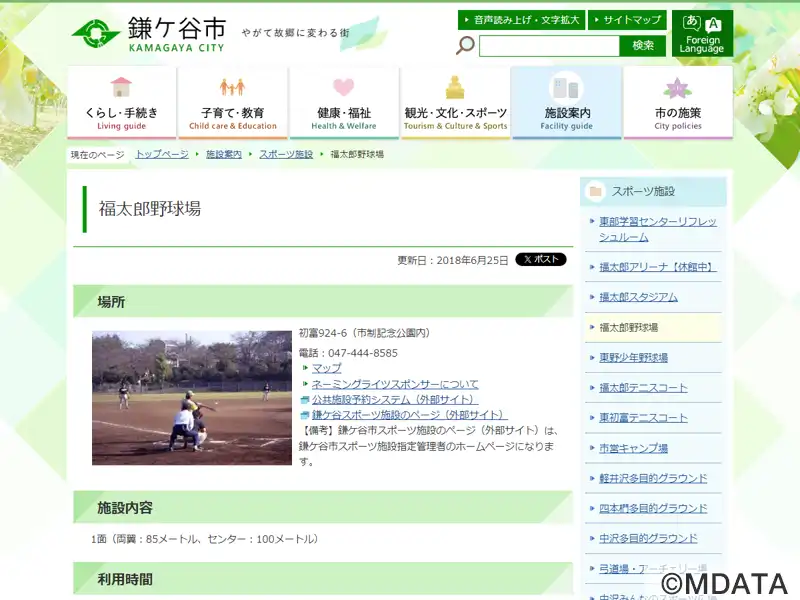Open the heart icon 健康・福祉 menu

[x=344, y=102]
